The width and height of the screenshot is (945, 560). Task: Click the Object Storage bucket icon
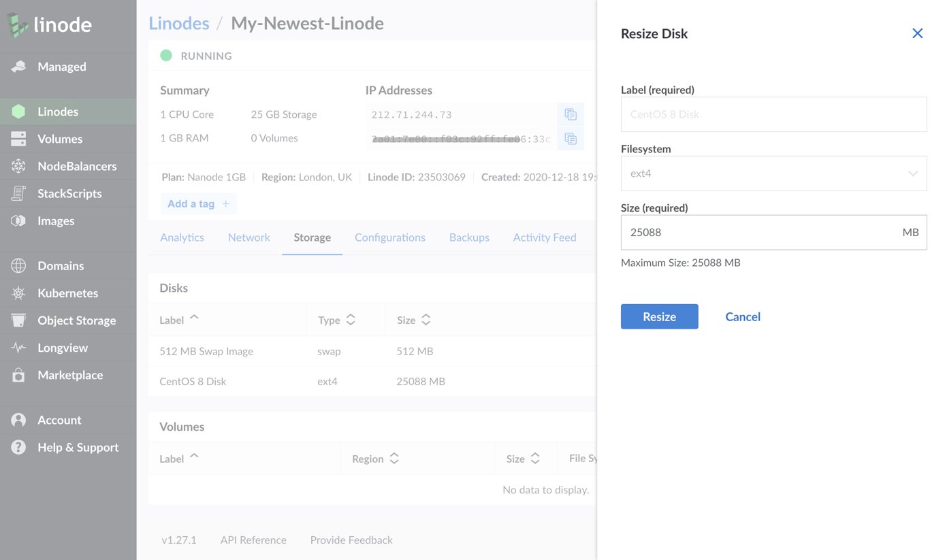click(18, 320)
